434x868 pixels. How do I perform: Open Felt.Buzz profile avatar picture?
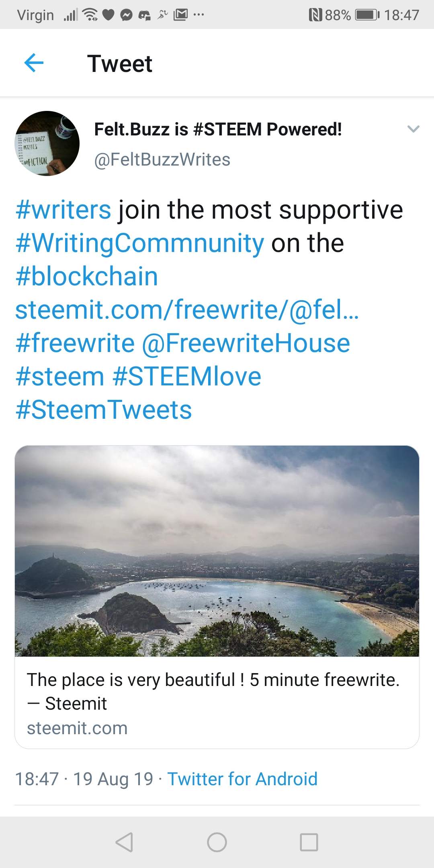pos(47,143)
